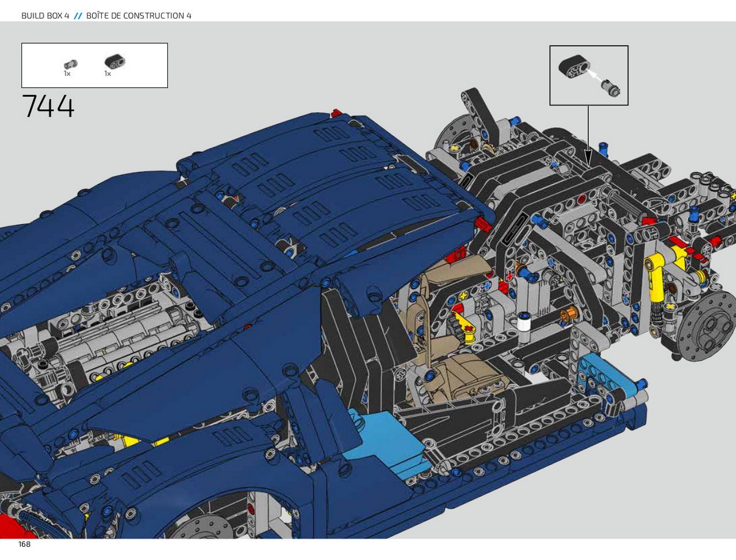Click the 1x count under black beam
Screen dimensions: 736x560
(x=108, y=74)
